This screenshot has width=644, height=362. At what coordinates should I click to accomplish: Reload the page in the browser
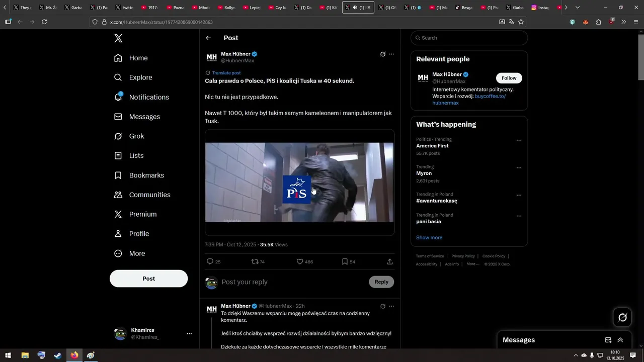point(44,22)
